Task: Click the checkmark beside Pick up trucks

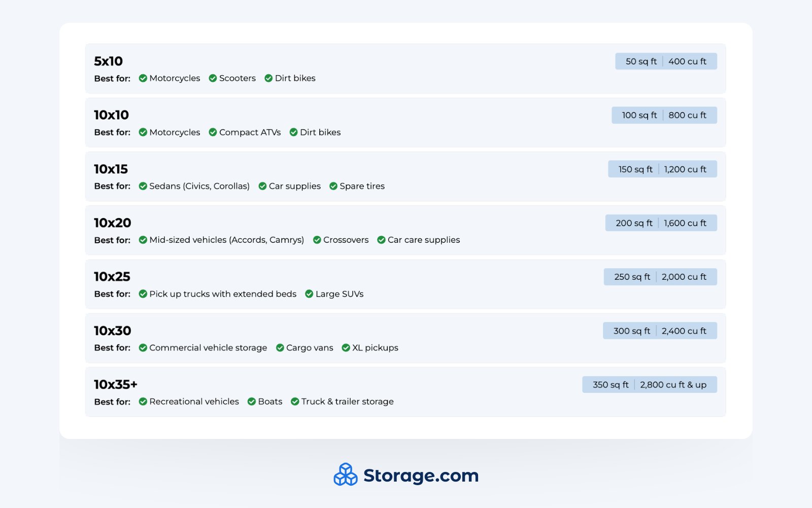Action: click(143, 294)
